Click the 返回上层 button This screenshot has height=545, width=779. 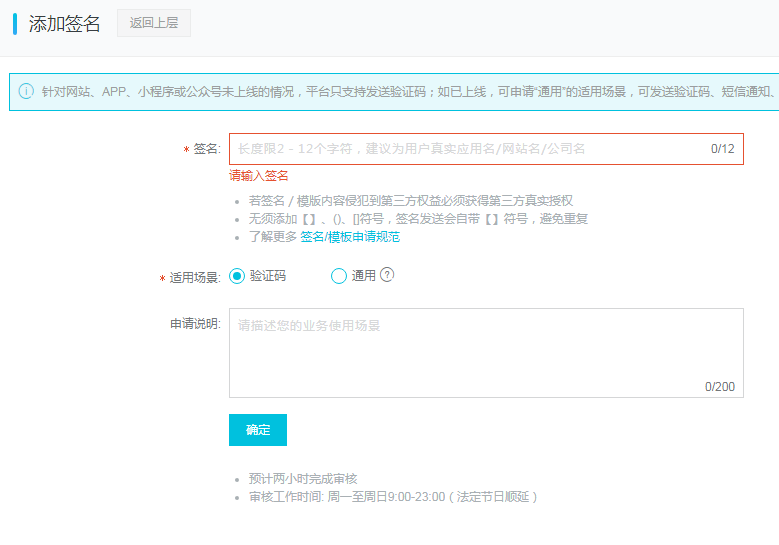pyautogui.click(x=154, y=23)
